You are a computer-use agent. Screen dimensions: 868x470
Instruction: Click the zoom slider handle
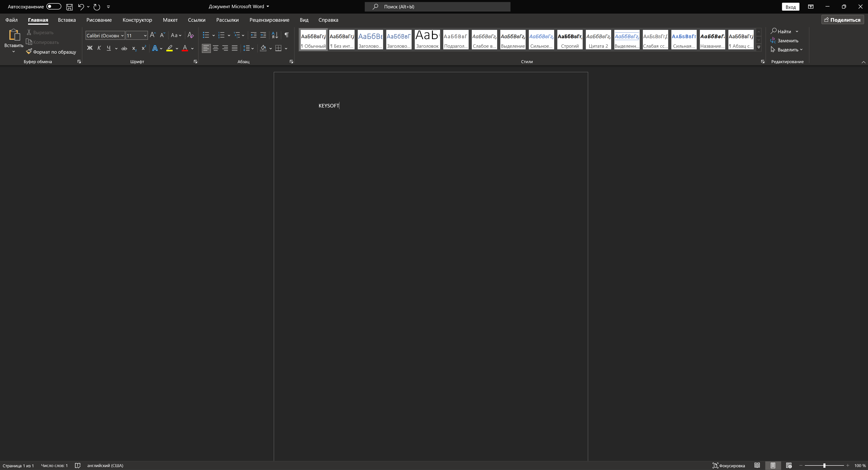(x=824, y=465)
